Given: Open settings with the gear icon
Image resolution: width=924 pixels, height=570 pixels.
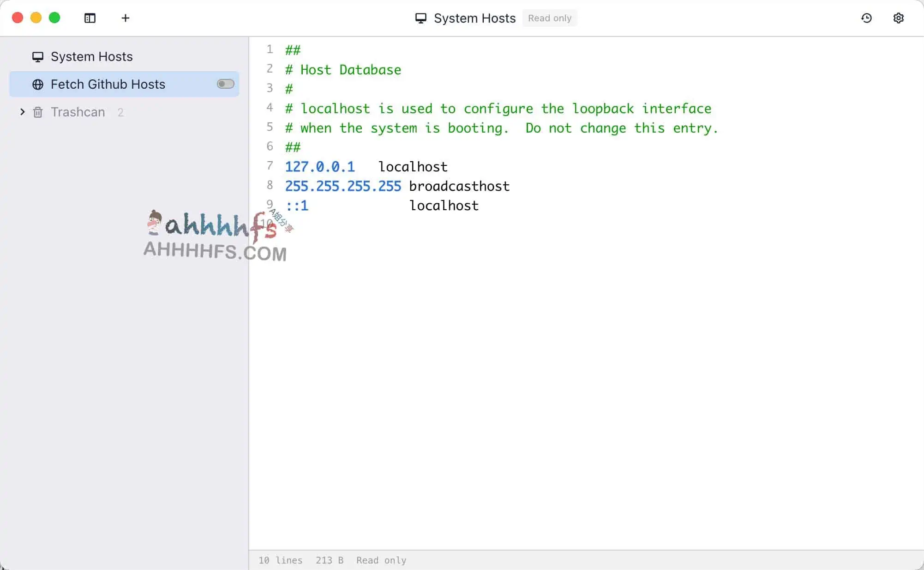Looking at the screenshot, I should (898, 18).
